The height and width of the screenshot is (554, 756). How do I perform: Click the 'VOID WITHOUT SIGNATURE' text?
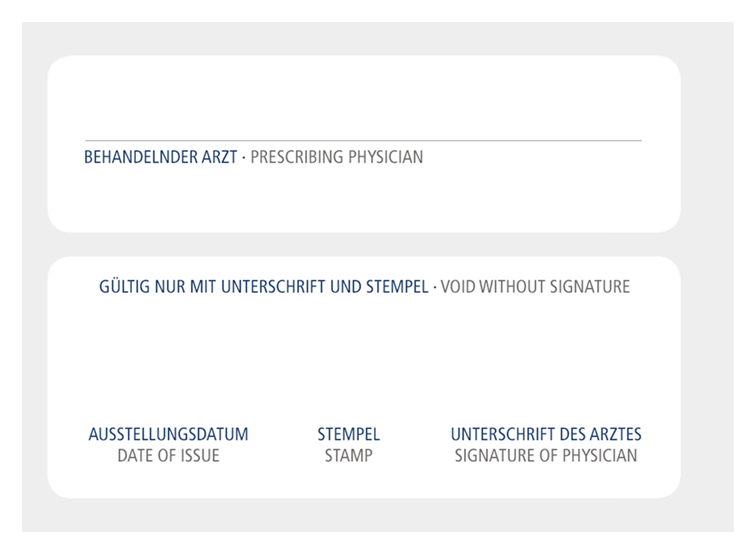coord(535,287)
